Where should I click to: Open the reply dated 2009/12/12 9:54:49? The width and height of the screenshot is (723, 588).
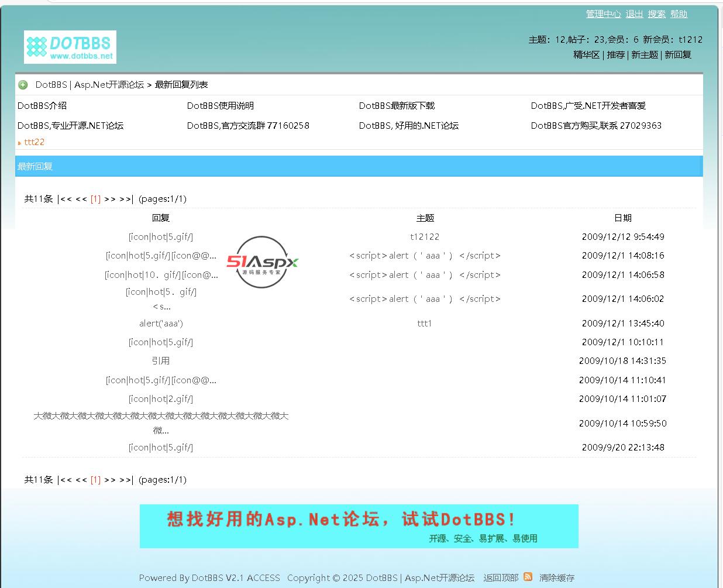pyautogui.click(x=161, y=237)
